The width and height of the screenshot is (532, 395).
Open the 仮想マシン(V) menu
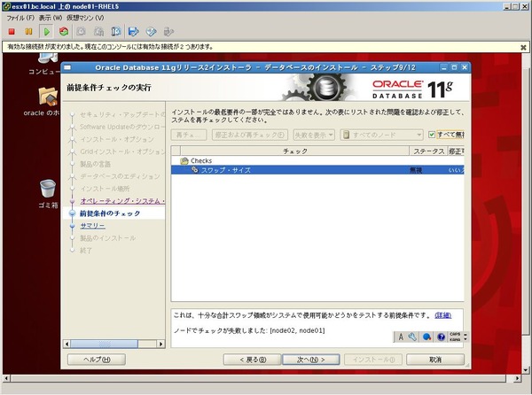pos(85,18)
